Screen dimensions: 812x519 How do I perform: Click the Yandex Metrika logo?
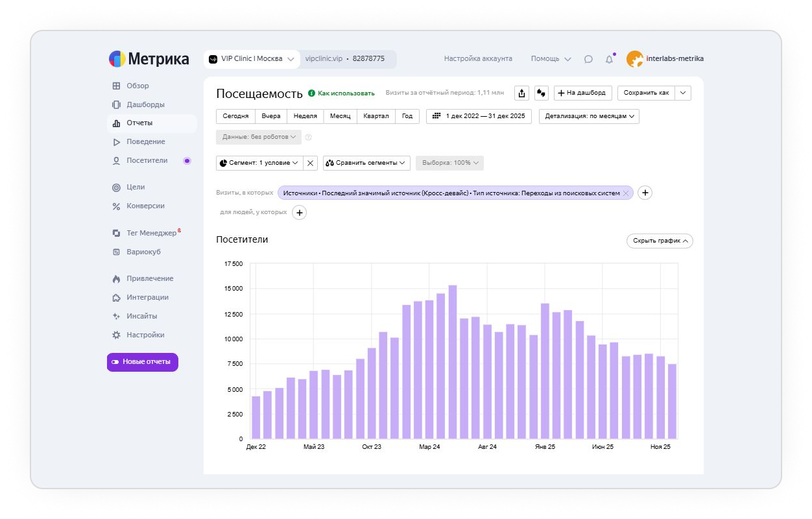tap(149, 59)
